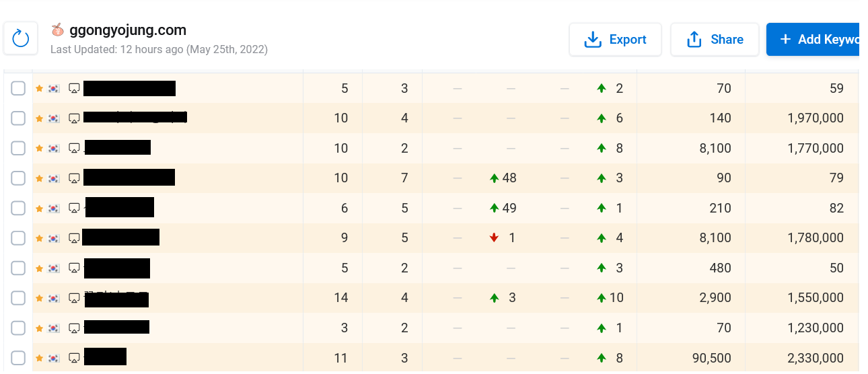Click the green up arrow next to 10
The height and width of the screenshot is (374, 868).
point(602,297)
